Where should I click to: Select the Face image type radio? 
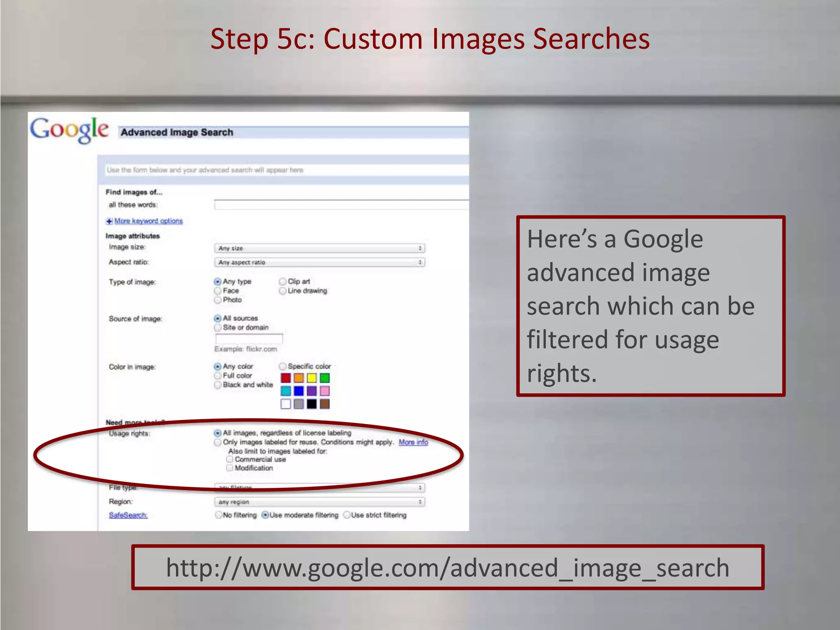tap(218, 291)
